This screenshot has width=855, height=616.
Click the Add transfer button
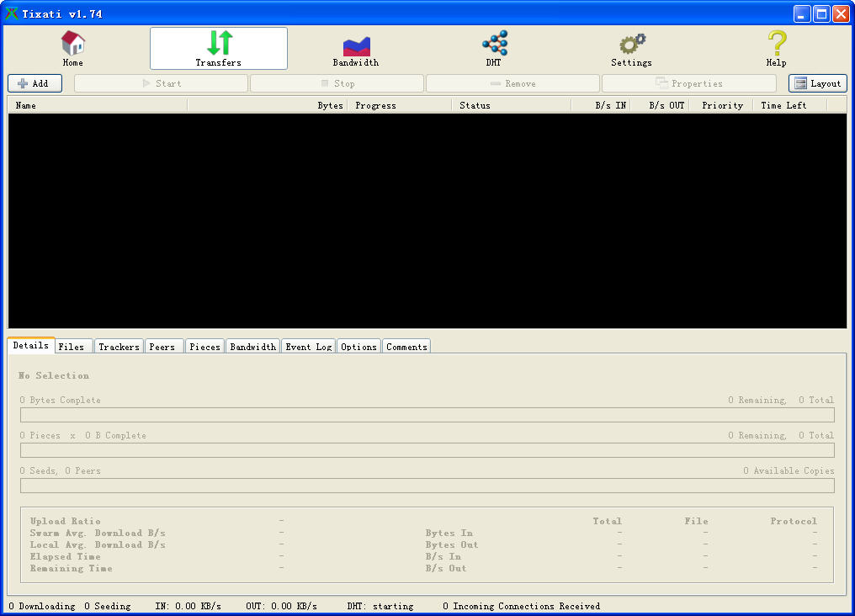(x=35, y=83)
